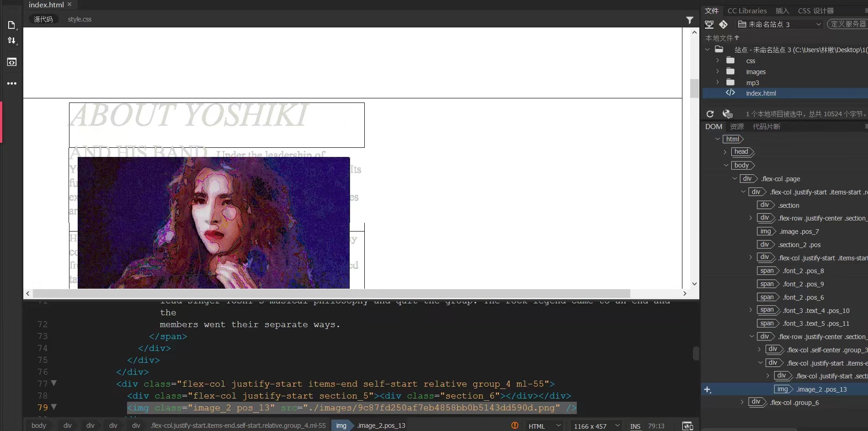Close the index.html document tab
Viewport: 868px width, 431px height.
coord(69,5)
